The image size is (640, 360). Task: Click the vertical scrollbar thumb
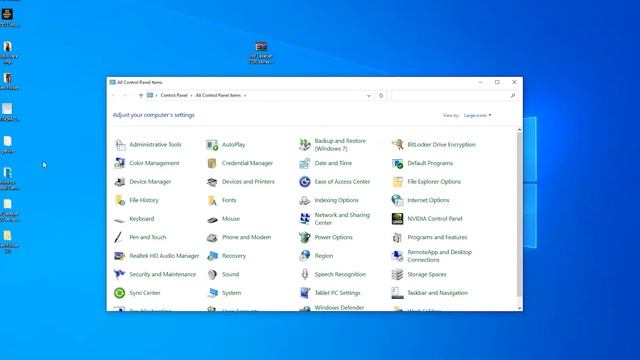[x=519, y=215]
